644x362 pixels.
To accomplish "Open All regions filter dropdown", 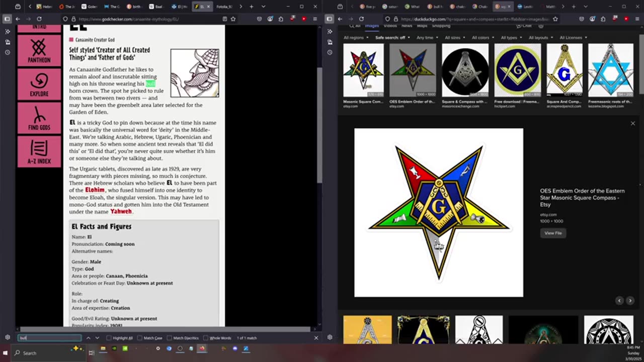I will (356, 38).
